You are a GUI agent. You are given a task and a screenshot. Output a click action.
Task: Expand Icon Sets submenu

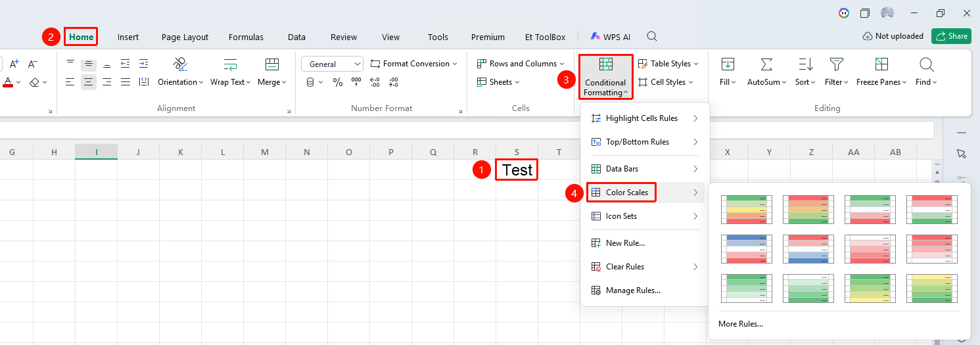[x=645, y=216]
